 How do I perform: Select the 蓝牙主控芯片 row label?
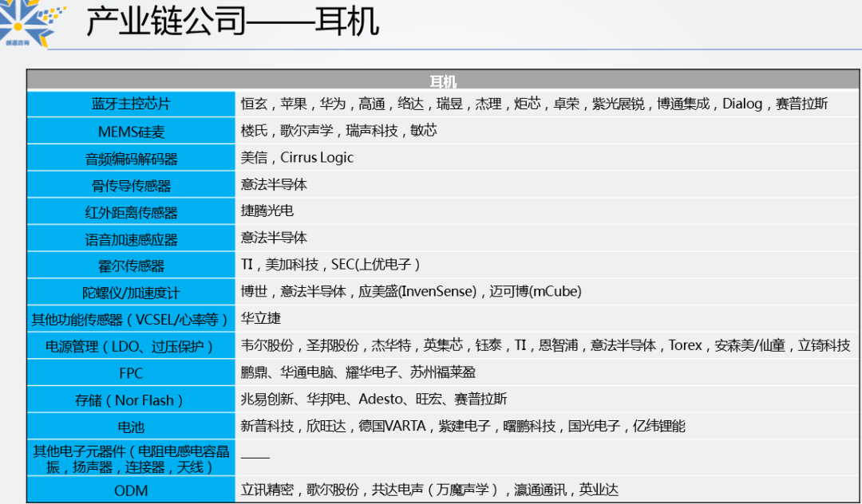click(131, 104)
